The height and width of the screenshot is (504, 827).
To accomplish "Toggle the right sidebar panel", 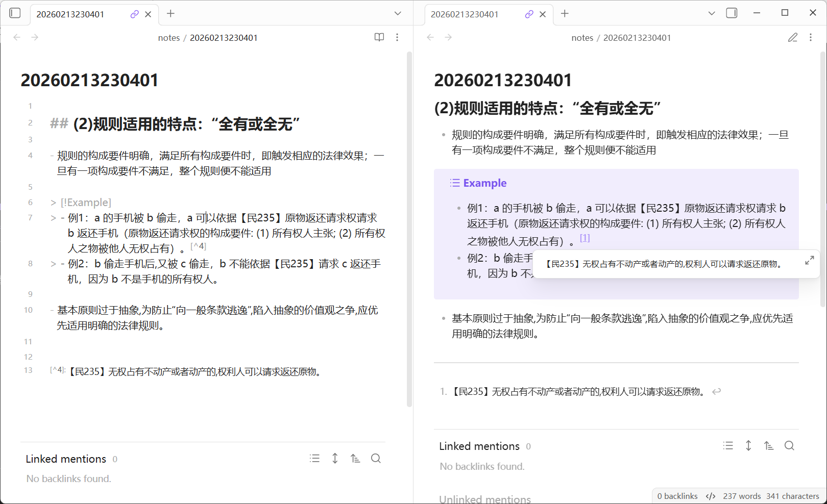I will 732,13.
